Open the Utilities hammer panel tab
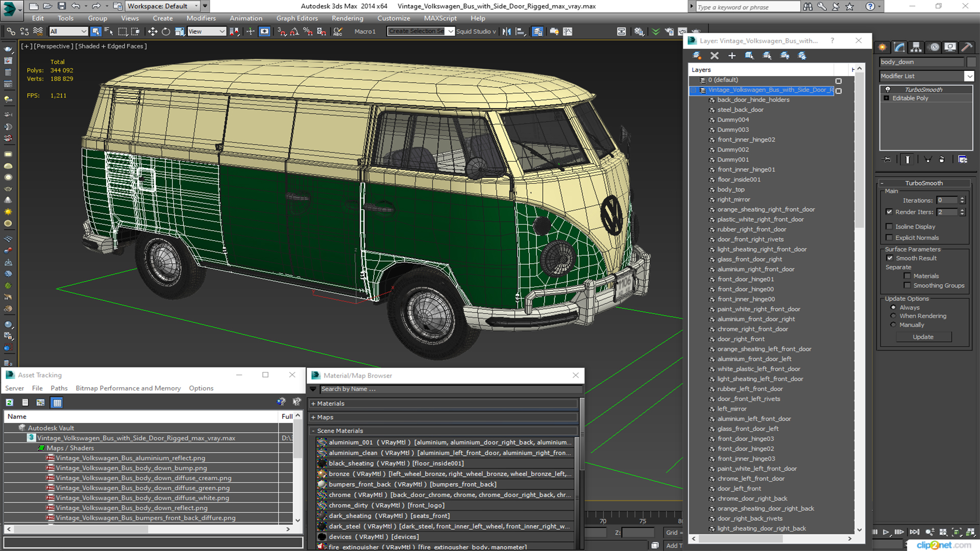This screenshot has width=980, height=551. coord(967,47)
